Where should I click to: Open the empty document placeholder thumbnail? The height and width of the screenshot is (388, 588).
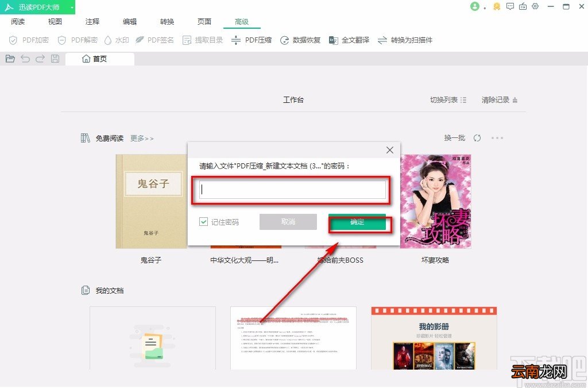click(x=153, y=338)
